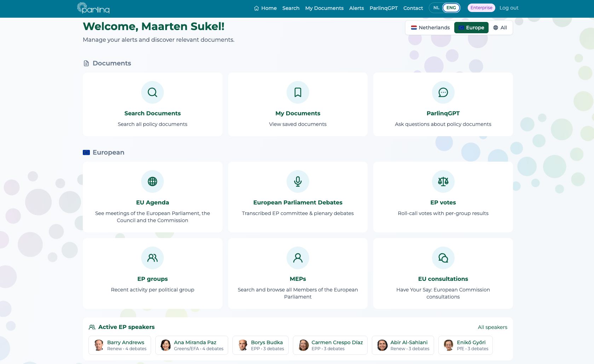Image resolution: width=594 pixels, height=364 pixels.
Task: Open Search in top navigation
Action: point(291,8)
